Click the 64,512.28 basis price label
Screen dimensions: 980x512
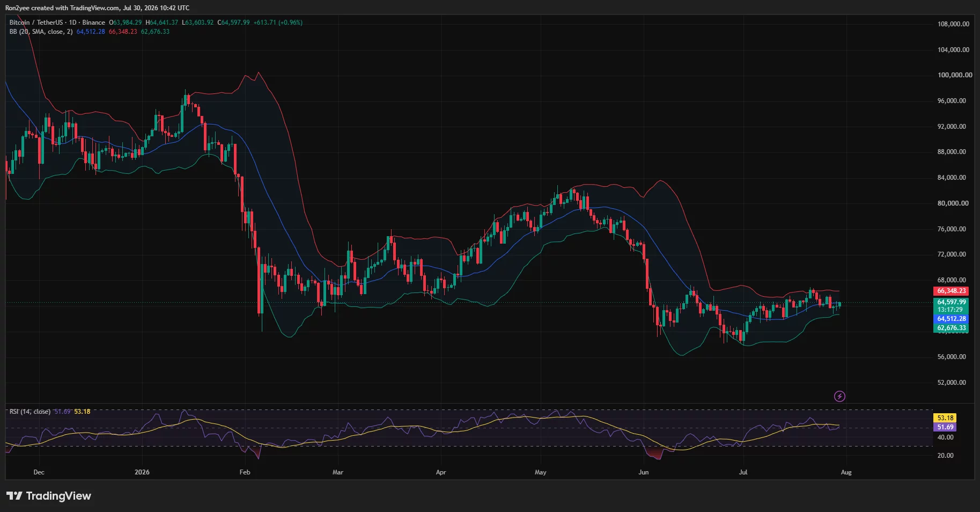[x=951, y=319]
